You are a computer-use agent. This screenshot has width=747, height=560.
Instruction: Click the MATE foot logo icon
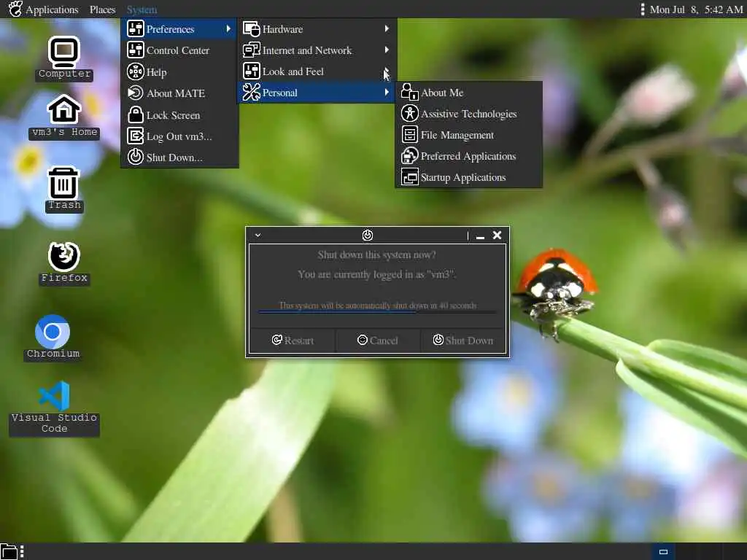click(15, 9)
